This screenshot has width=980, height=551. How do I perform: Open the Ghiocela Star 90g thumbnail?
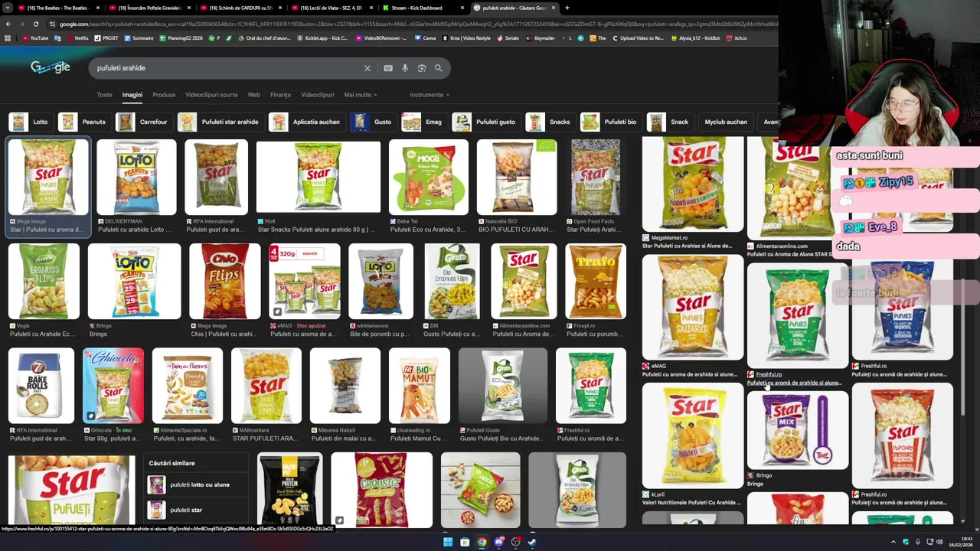click(113, 386)
